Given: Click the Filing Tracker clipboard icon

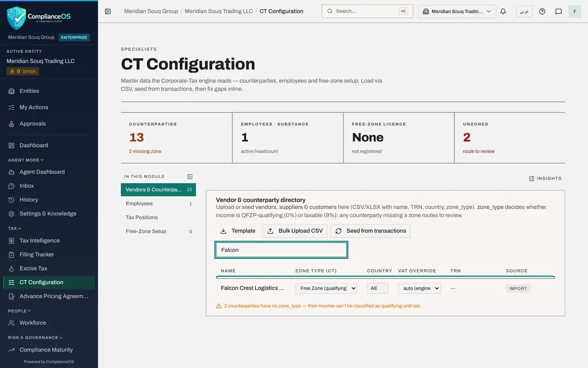Looking at the screenshot, I should (x=11, y=254).
